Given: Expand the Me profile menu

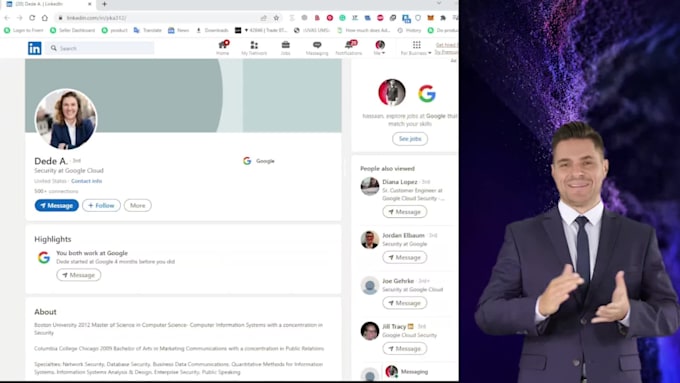Looking at the screenshot, I should pyautogui.click(x=379, y=48).
